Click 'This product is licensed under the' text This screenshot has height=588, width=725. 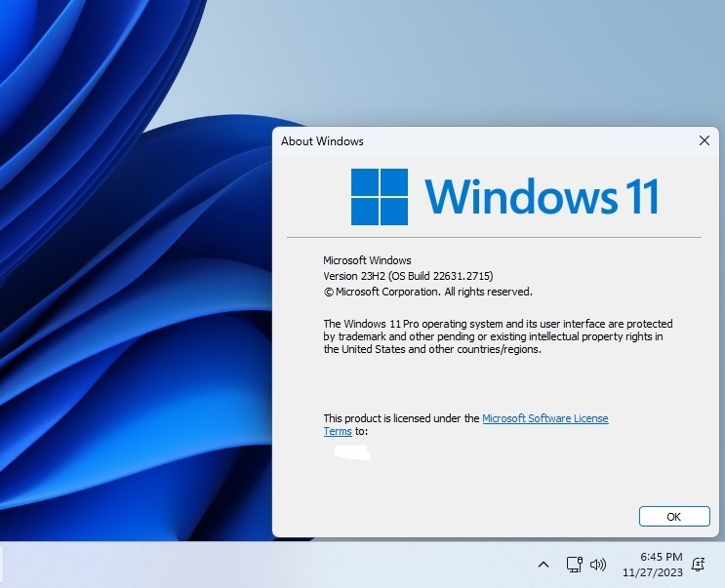coord(401,418)
